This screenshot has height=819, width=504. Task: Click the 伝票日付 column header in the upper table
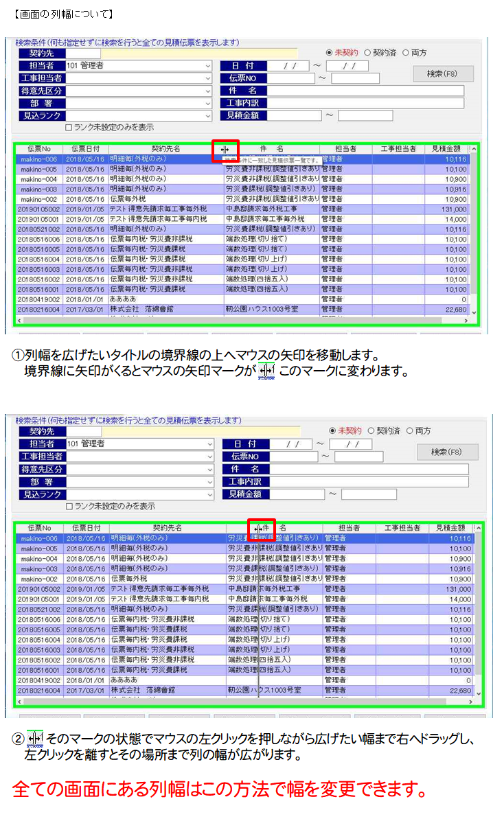pos(85,149)
